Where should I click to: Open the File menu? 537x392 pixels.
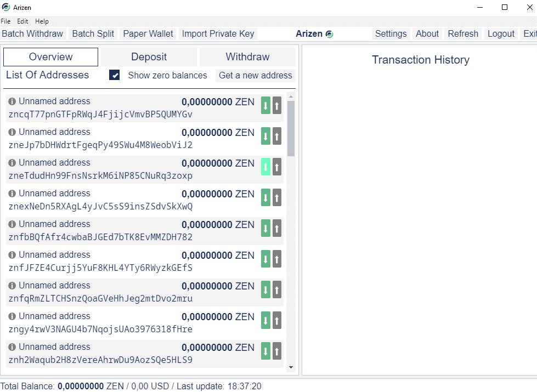pos(5,21)
